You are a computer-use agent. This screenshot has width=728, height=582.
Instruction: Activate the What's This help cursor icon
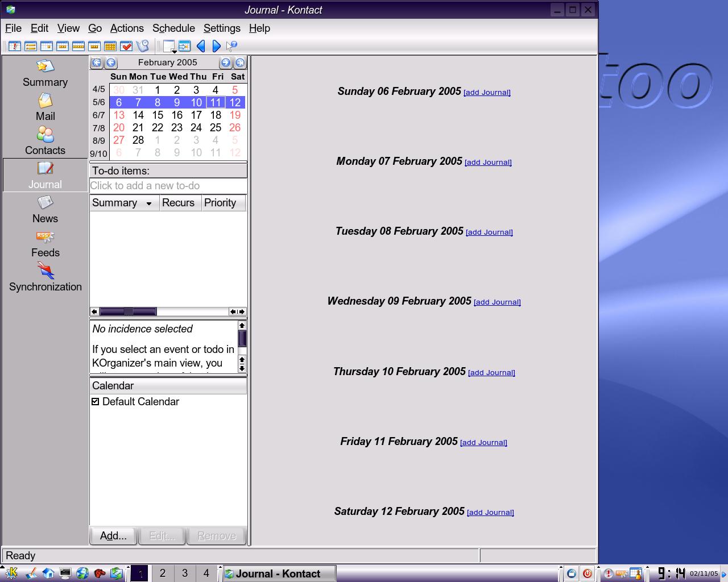click(231, 46)
